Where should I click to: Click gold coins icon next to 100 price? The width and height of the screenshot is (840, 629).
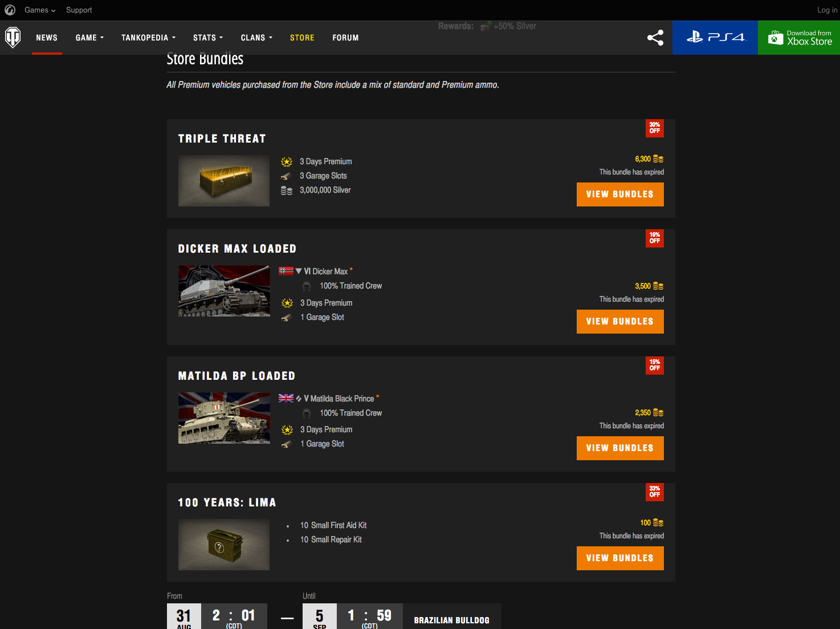click(658, 523)
